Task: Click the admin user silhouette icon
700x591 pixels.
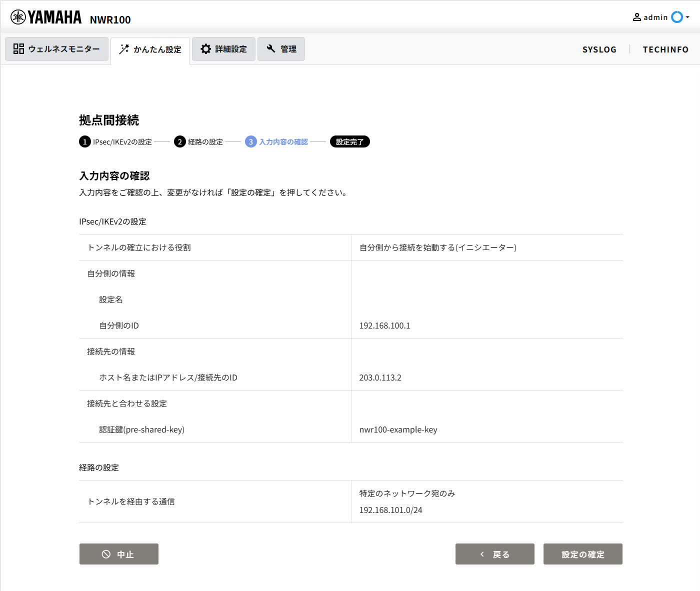Action: 637,17
